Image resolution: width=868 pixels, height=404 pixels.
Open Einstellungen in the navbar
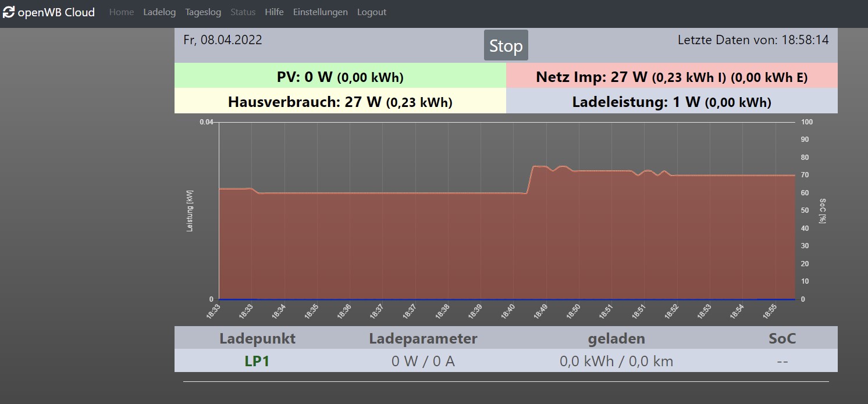tap(321, 12)
